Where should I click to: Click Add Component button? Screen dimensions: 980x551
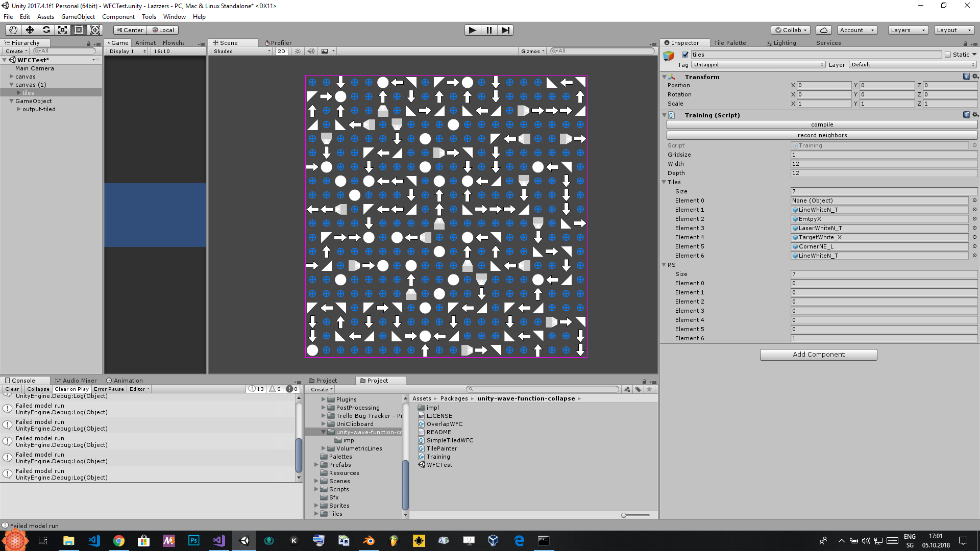pos(818,355)
